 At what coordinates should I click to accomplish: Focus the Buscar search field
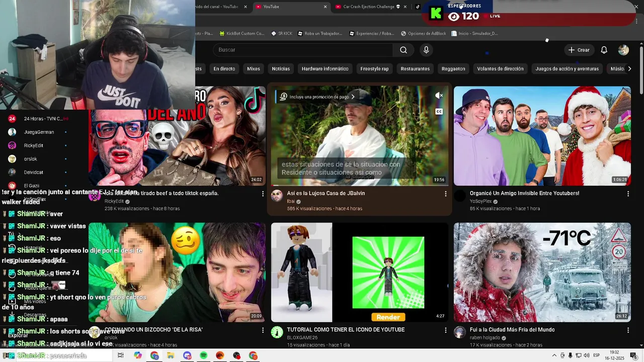[303, 50]
